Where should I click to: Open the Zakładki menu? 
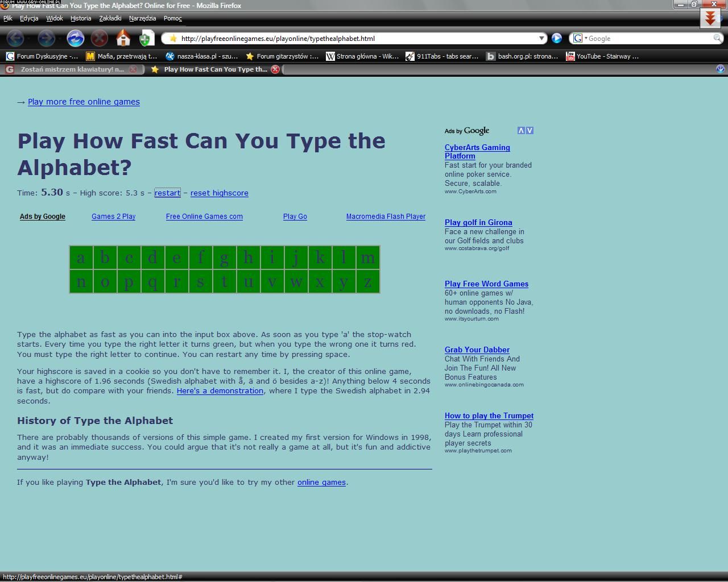110,18
